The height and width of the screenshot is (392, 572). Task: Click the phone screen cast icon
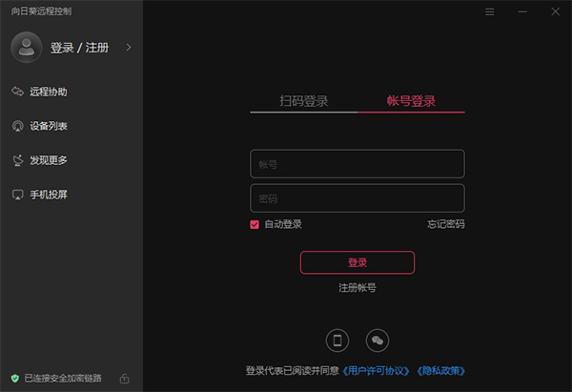[x=17, y=195]
